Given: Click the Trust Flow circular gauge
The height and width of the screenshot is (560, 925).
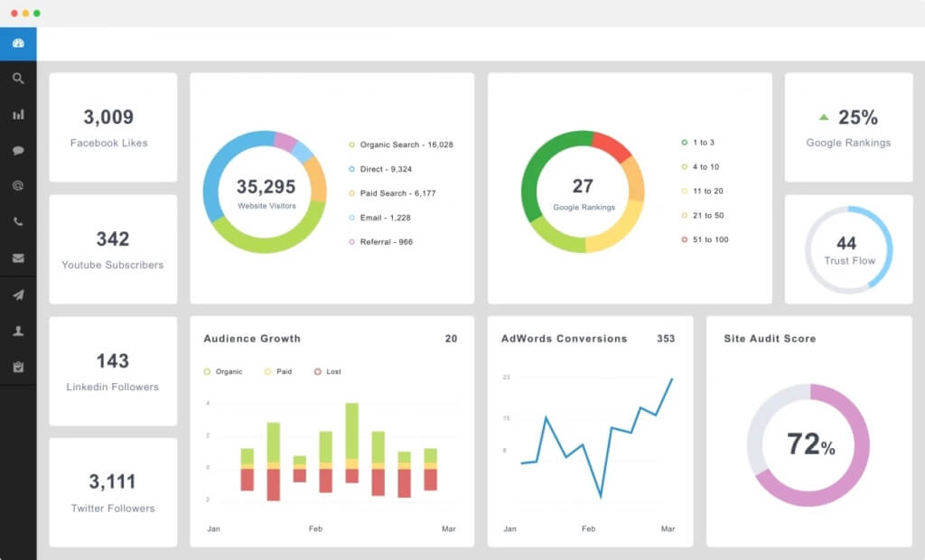Looking at the screenshot, I should (x=849, y=249).
